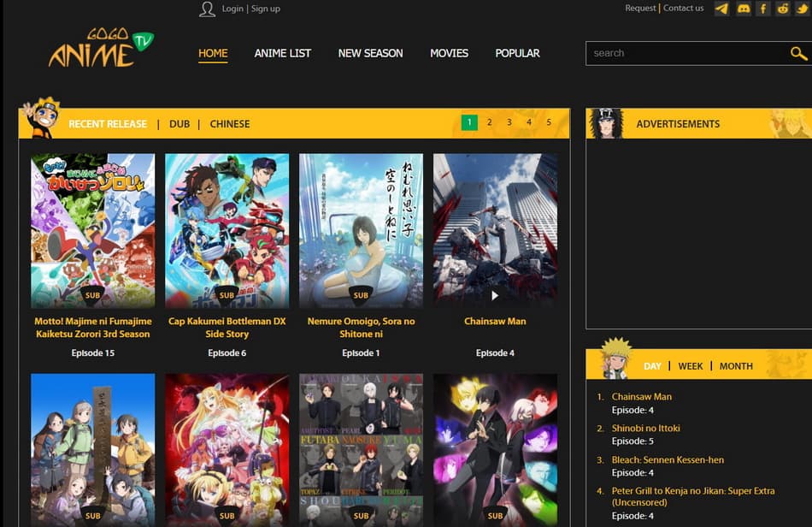Open the Discord social icon
This screenshot has width=812, height=527.
click(743, 9)
